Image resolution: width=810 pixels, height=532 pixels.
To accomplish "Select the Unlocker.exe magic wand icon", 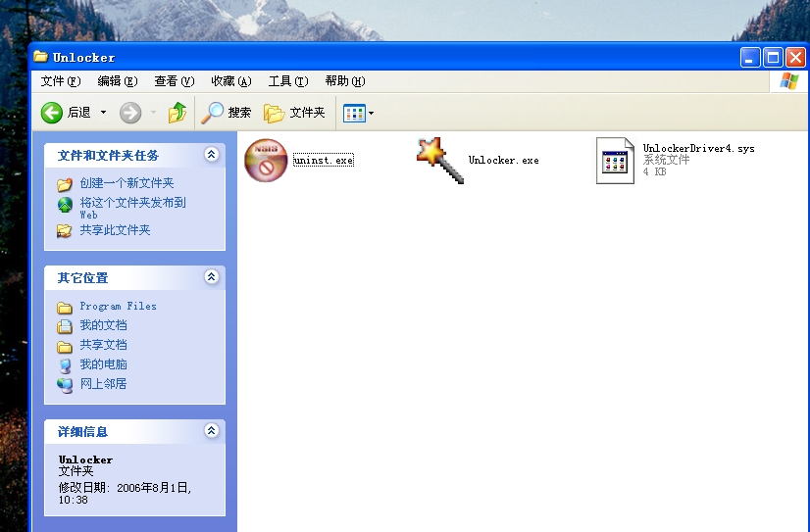I will click(x=440, y=160).
